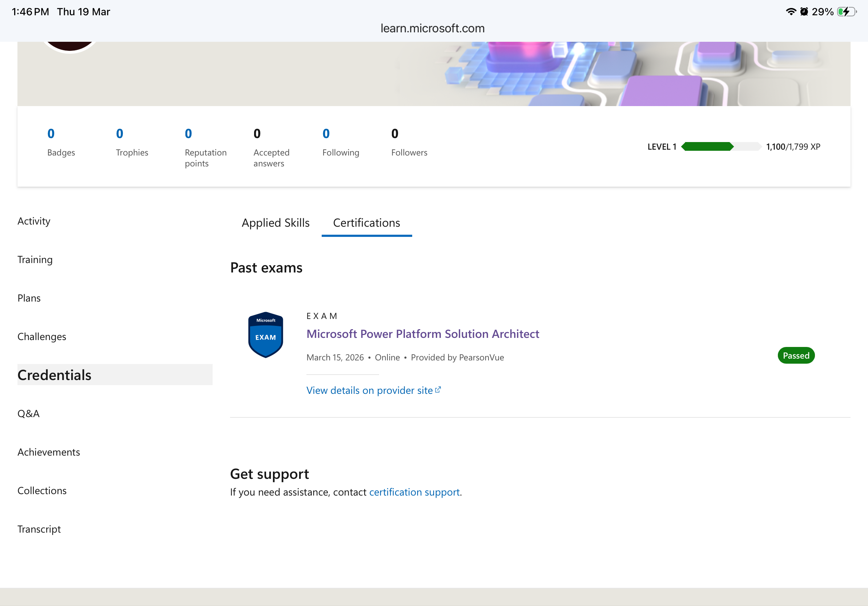
Task: Click the 'LEVEL 1' label
Action: (x=662, y=146)
